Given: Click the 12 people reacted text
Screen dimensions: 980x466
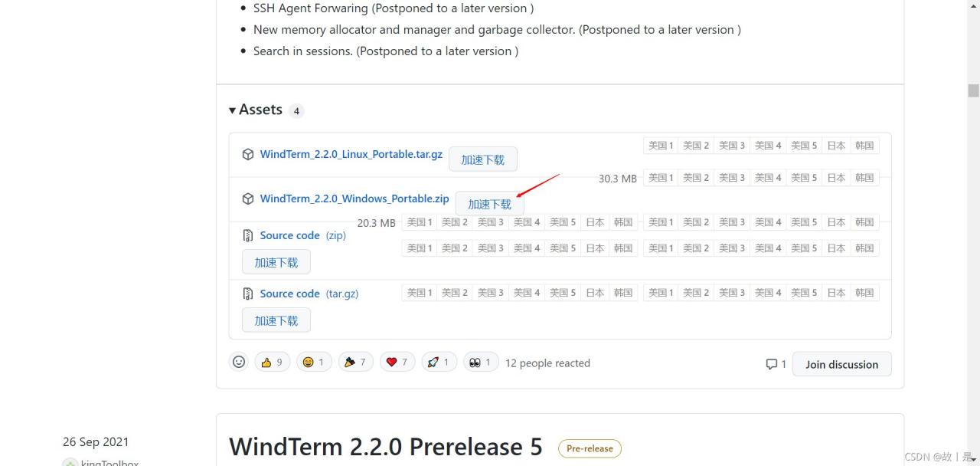Looking at the screenshot, I should pyautogui.click(x=547, y=363).
